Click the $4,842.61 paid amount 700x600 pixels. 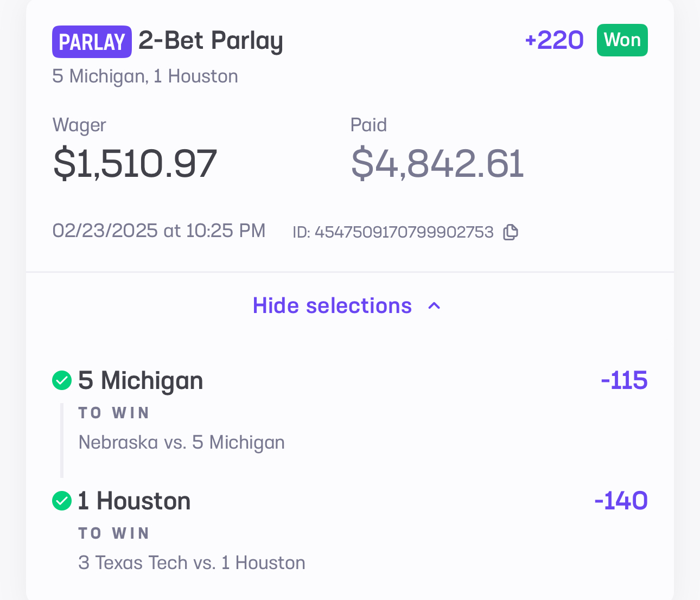[x=437, y=163]
